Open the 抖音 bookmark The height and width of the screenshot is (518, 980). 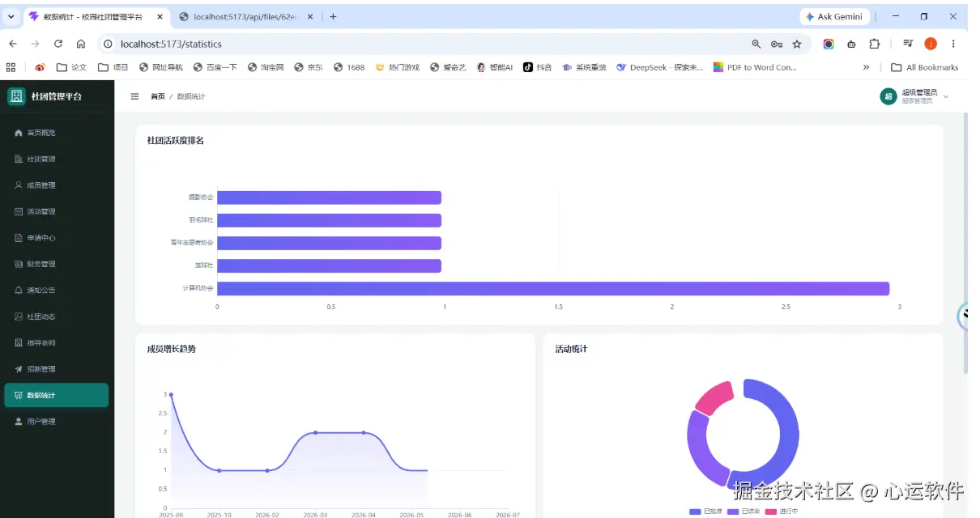pos(538,67)
